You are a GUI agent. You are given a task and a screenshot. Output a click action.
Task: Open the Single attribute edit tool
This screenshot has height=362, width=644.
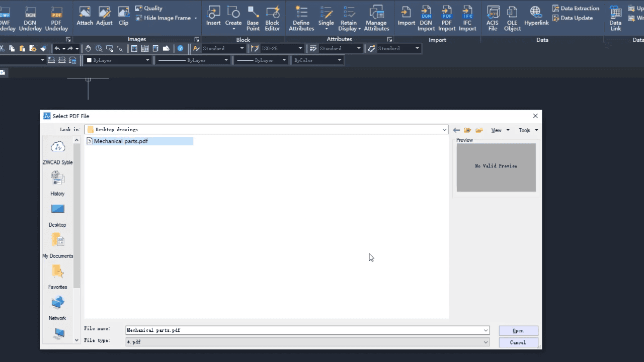point(326,18)
